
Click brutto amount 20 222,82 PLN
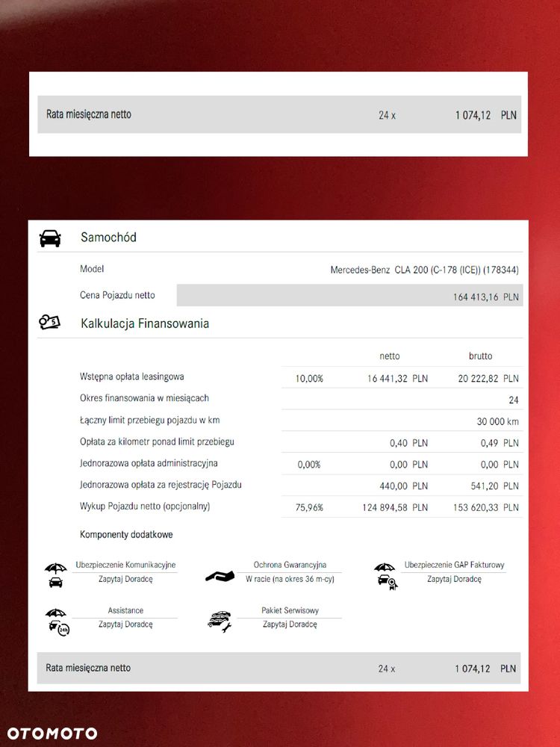click(x=488, y=379)
